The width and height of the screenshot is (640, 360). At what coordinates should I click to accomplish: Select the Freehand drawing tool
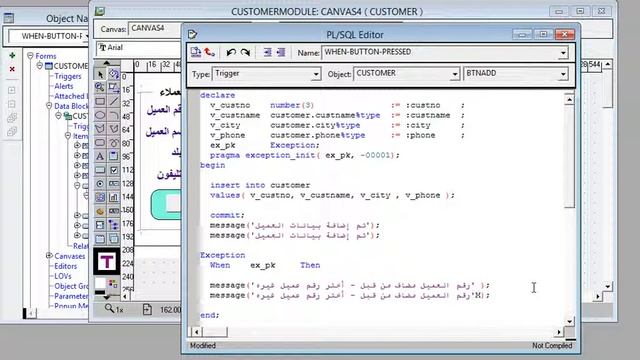point(113,142)
